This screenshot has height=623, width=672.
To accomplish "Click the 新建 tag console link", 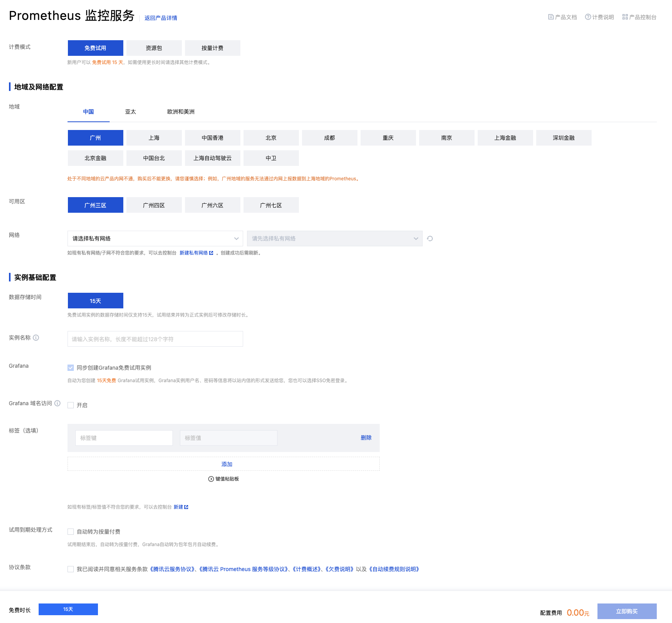I will [x=178, y=507].
